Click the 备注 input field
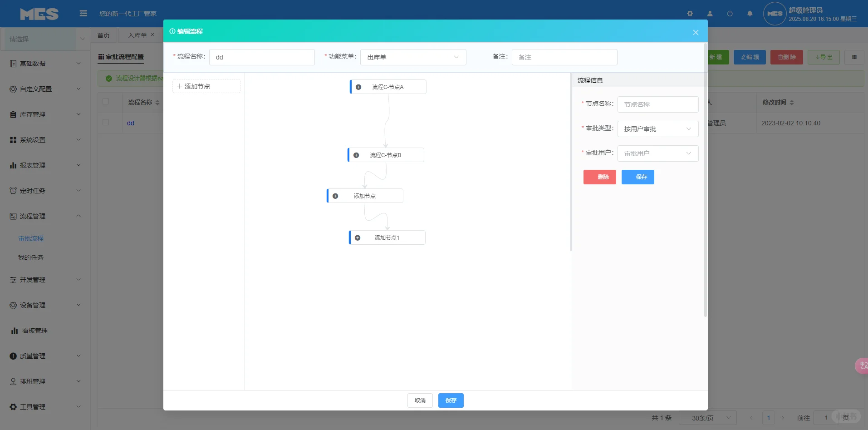This screenshot has width=868, height=430. pyautogui.click(x=564, y=57)
